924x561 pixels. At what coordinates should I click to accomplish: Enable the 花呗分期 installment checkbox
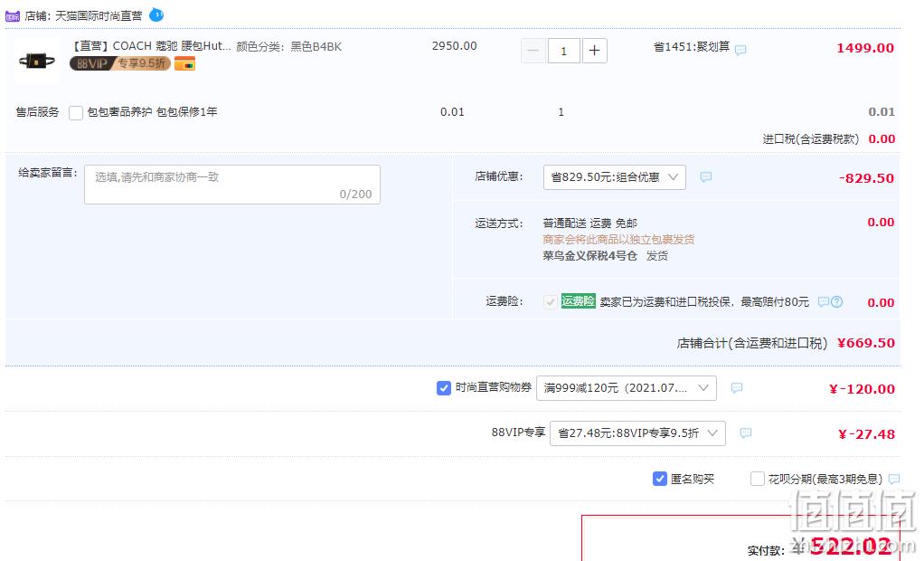coord(758,479)
